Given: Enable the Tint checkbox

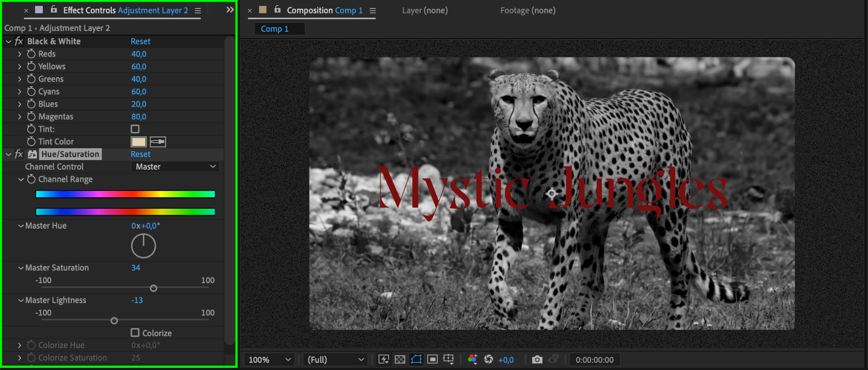Looking at the screenshot, I should 135,129.
